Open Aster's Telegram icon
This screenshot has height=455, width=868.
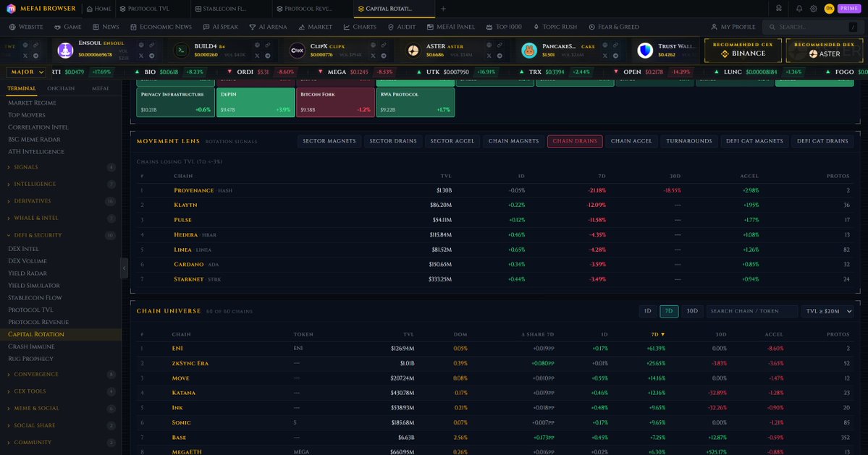(x=500, y=56)
